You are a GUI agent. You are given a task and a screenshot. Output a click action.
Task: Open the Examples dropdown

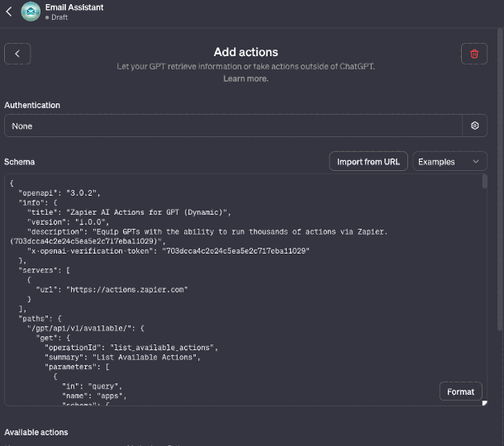point(449,161)
